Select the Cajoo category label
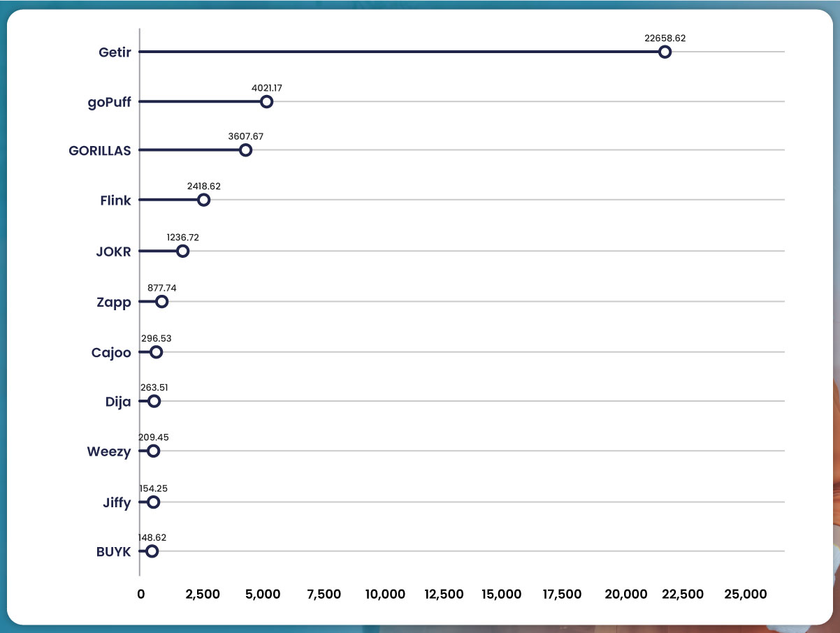This screenshot has width=840, height=633. point(111,353)
